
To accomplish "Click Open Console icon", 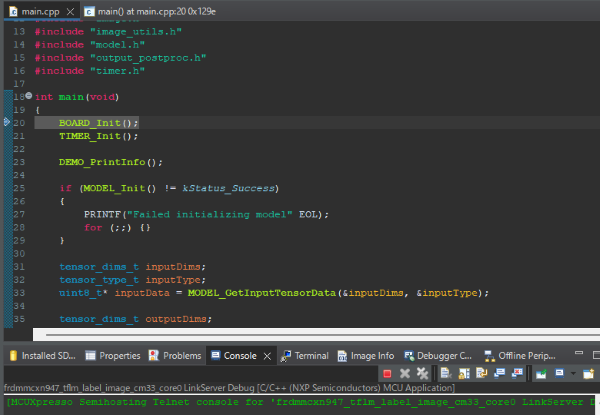I will pyautogui.click(x=588, y=373).
